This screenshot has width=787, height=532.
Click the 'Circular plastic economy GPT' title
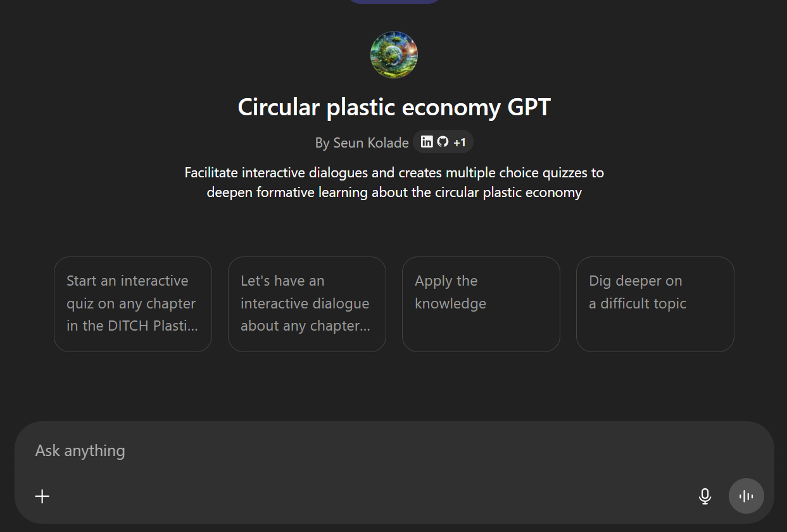[394, 107]
